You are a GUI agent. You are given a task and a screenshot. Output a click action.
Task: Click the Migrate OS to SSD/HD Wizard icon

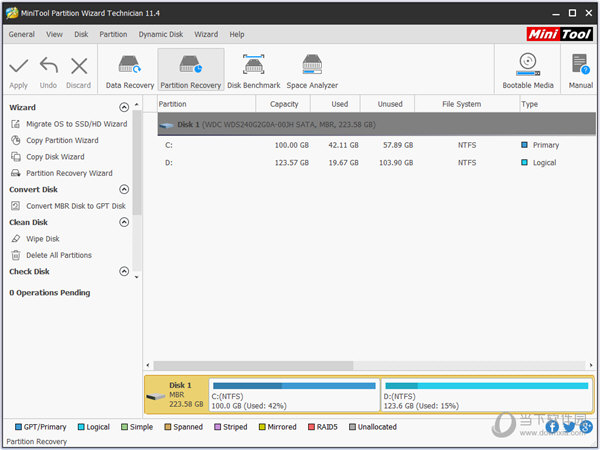point(16,124)
